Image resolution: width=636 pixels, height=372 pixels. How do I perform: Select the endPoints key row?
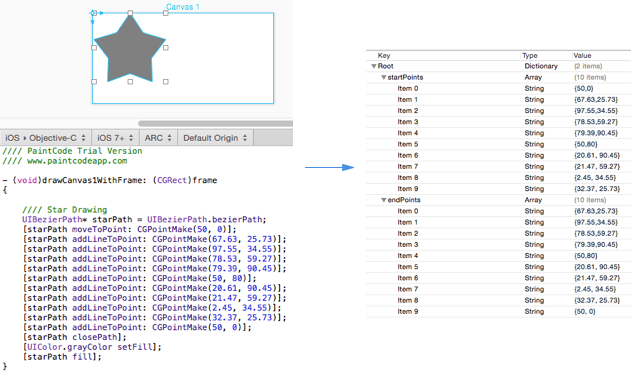pos(498,200)
